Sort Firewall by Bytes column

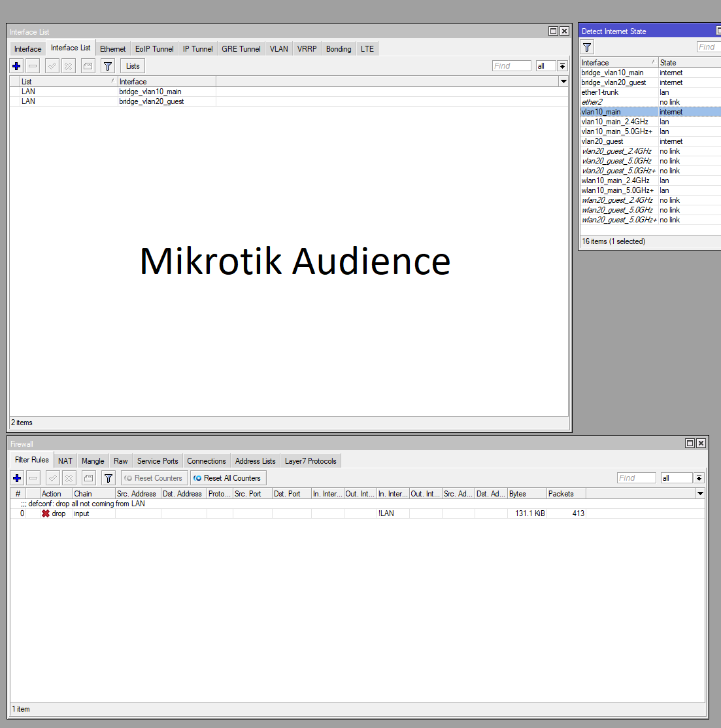click(527, 494)
